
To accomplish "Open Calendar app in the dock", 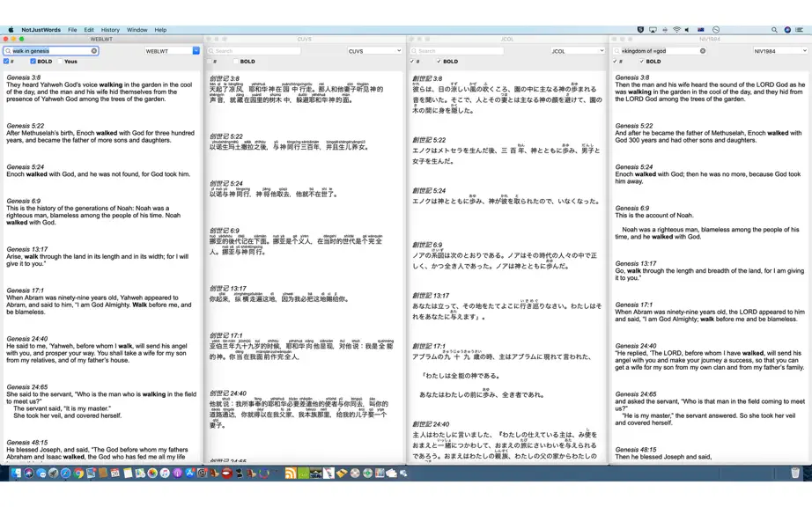I will click(x=115, y=473).
